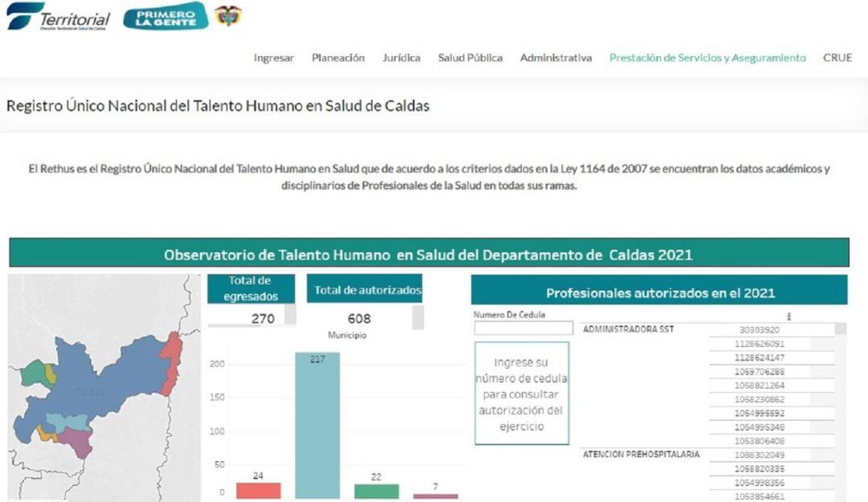
Task: Open the Salud Pública menu
Action: (470, 58)
